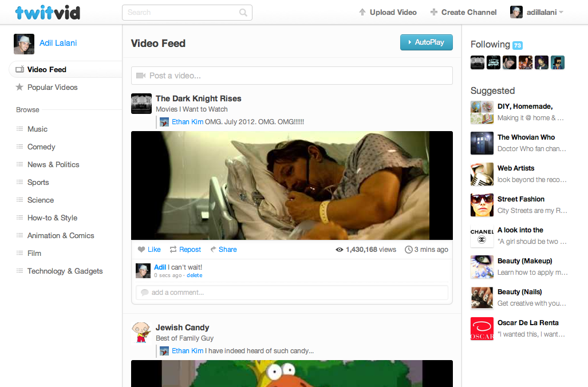
Task: Click the search magnifier icon
Action: (243, 13)
